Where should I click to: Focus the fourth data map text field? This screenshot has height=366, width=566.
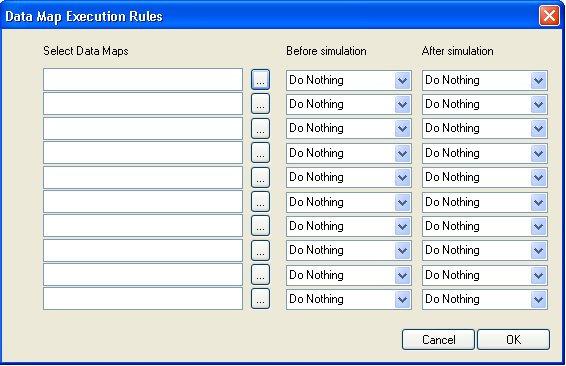tap(143, 153)
